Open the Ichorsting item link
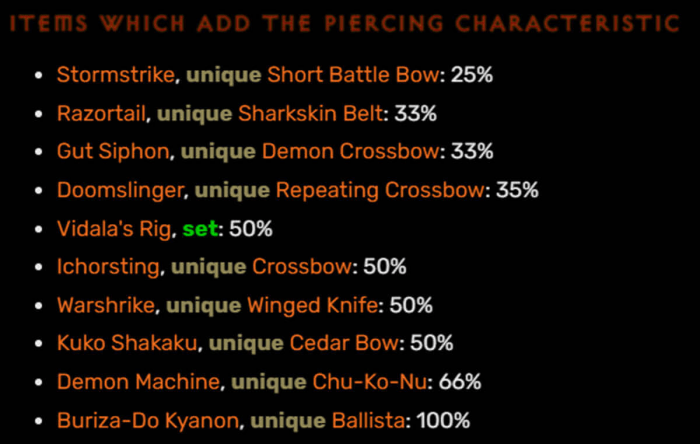 coord(108,267)
